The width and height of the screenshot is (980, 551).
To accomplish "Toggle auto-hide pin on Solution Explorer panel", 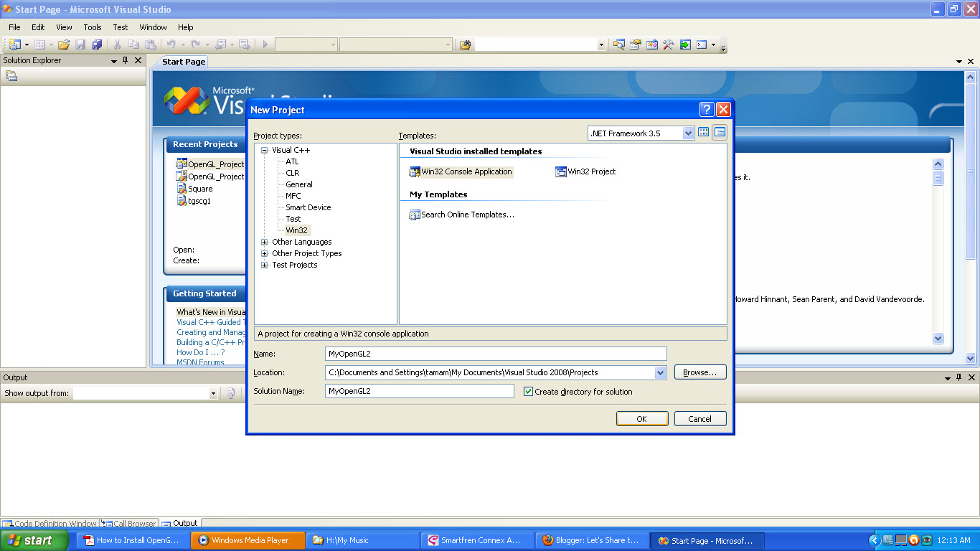I will pos(126,60).
